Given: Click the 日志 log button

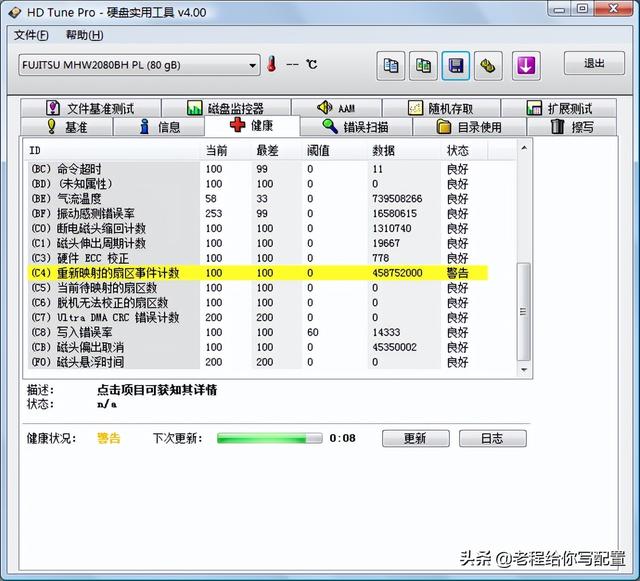Looking at the screenshot, I should coord(493,439).
